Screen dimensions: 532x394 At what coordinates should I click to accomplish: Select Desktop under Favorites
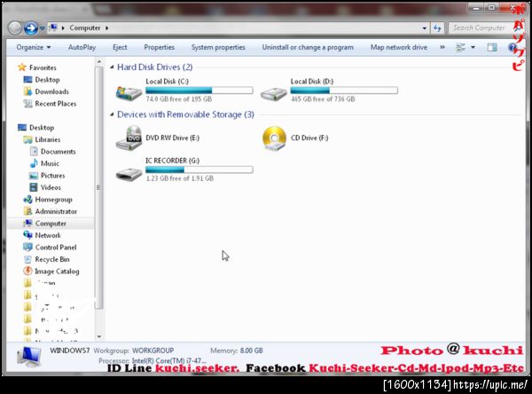coord(47,80)
